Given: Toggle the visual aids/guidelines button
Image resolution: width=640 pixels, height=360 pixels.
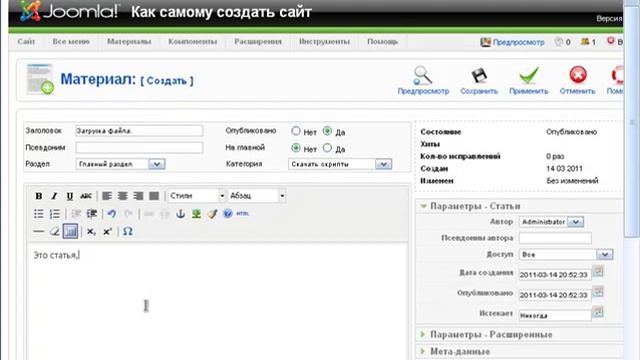Looking at the screenshot, I should pos(70,232).
